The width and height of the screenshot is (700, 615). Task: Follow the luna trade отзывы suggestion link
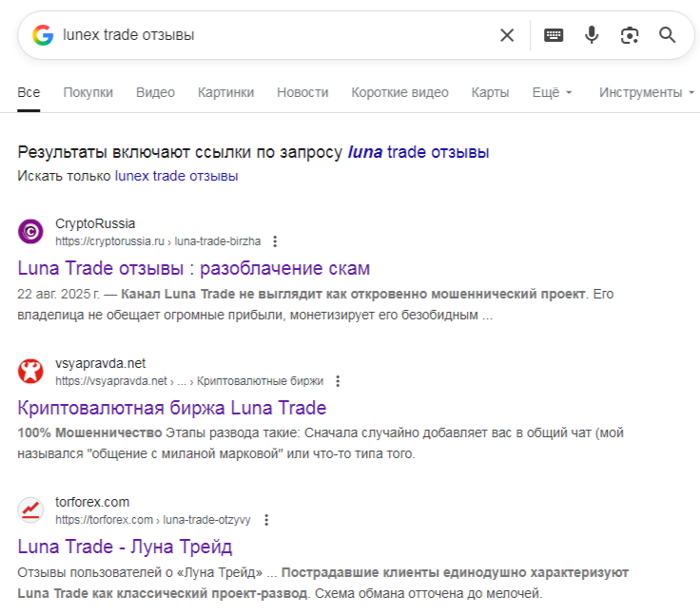[x=418, y=152]
